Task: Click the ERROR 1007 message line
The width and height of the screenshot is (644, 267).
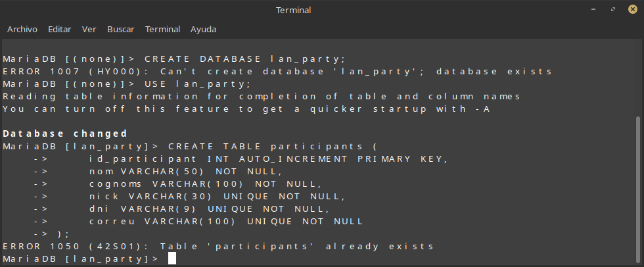Action: [277, 71]
